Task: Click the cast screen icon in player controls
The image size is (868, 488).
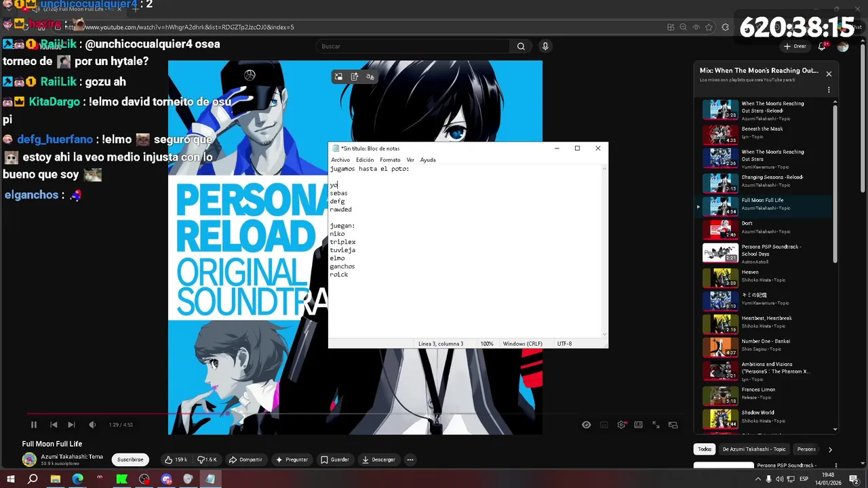Action: (673, 425)
